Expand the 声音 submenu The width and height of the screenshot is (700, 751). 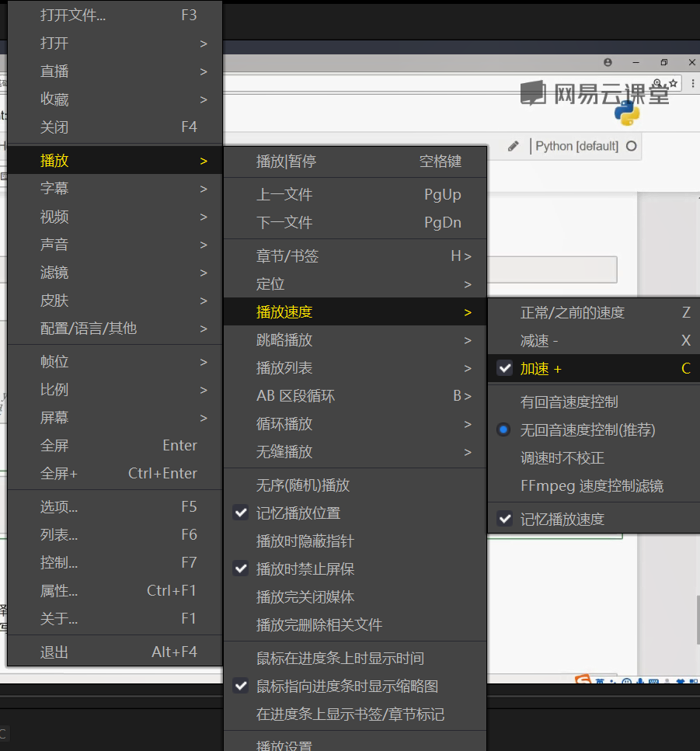[x=115, y=245]
